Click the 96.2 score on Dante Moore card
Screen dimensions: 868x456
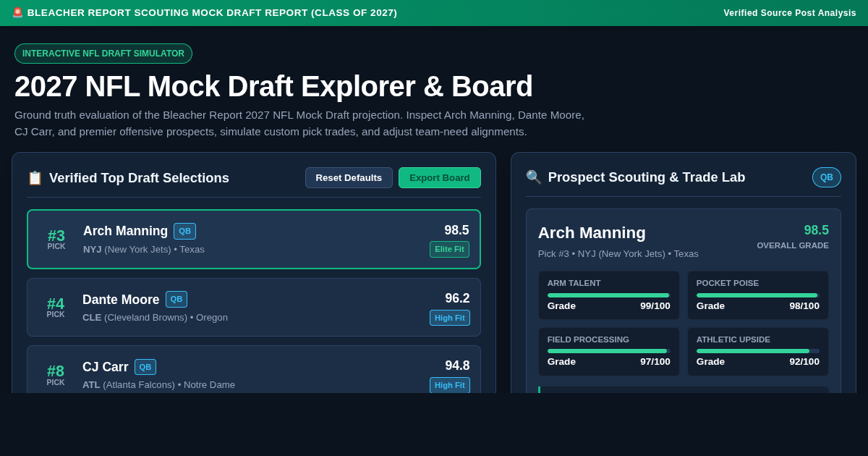pos(457,298)
